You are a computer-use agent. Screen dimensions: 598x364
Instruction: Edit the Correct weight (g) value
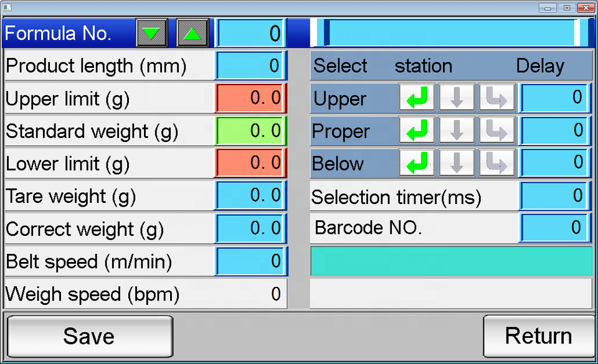250,228
